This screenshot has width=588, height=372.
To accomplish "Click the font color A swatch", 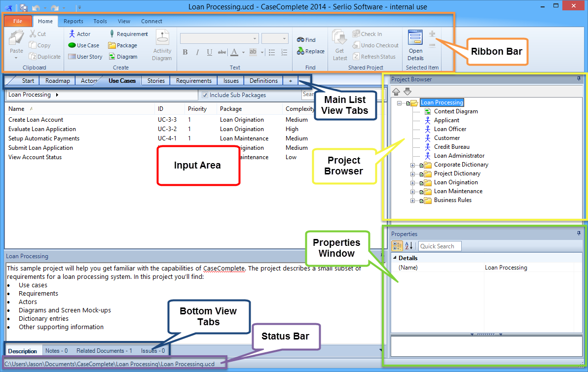I will point(234,52).
